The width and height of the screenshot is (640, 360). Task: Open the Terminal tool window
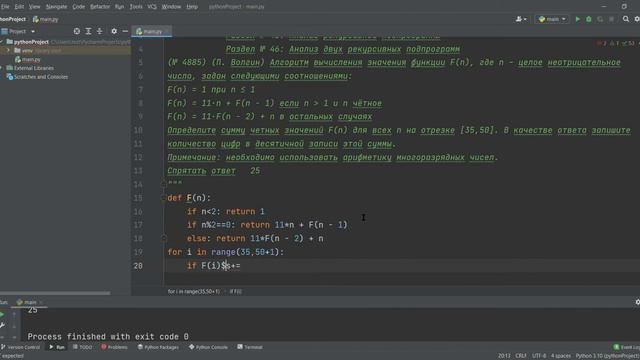tap(250, 347)
